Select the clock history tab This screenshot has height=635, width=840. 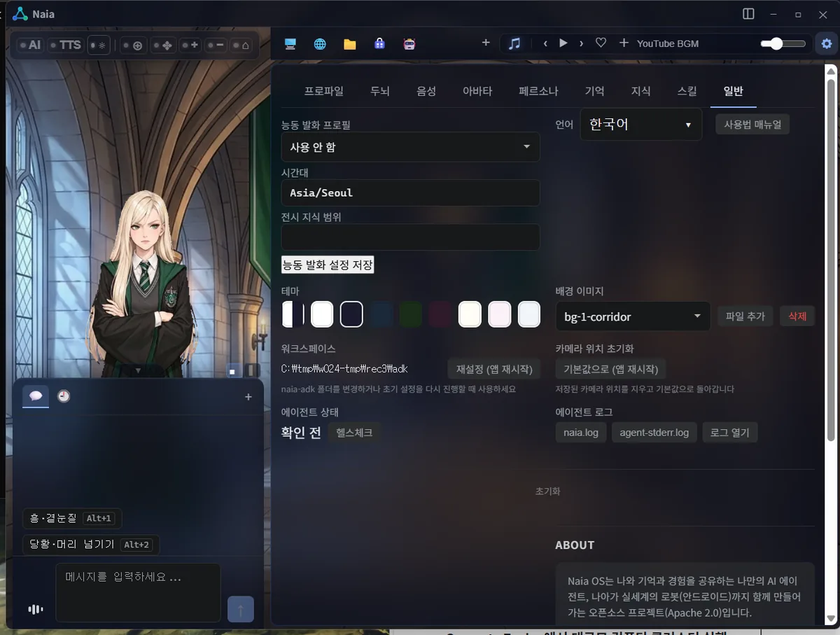[x=64, y=396]
